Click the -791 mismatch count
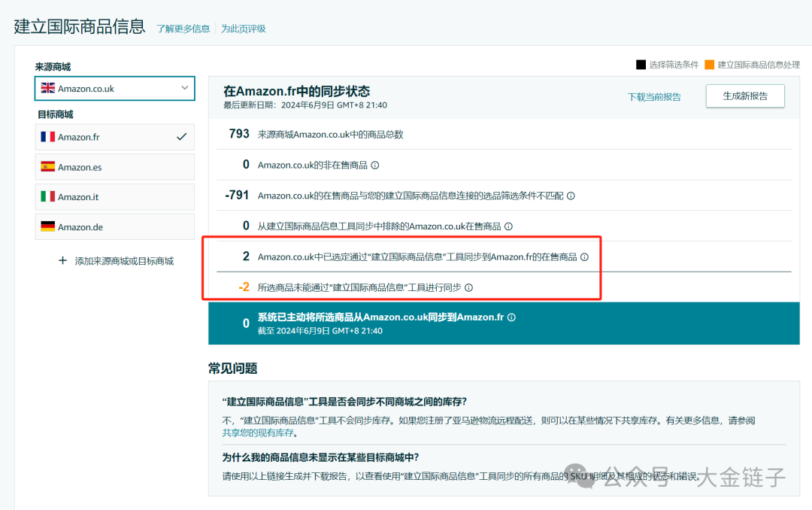 point(237,195)
